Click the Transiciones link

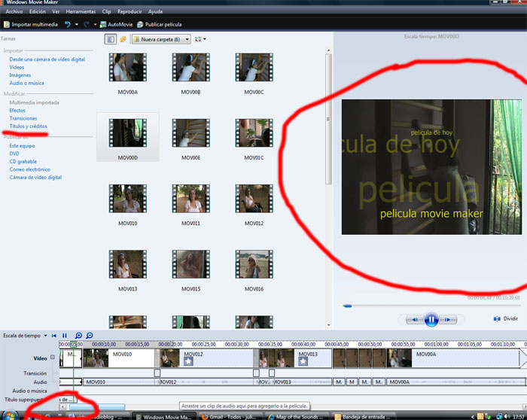(x=23, y=118)
